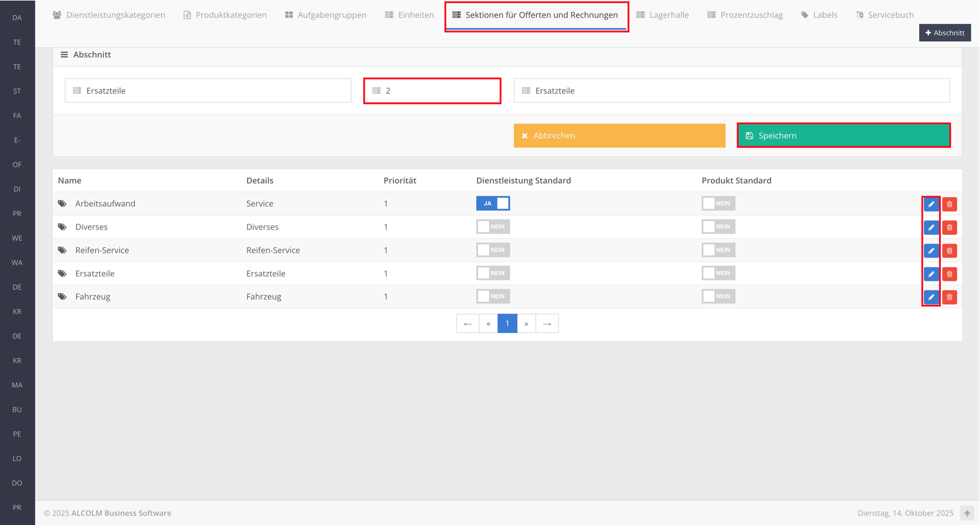Delete the Arbeitsaufwand section entry
This screenshot has width=980, height=525.
pyautogui.click(x=950, y=204)
